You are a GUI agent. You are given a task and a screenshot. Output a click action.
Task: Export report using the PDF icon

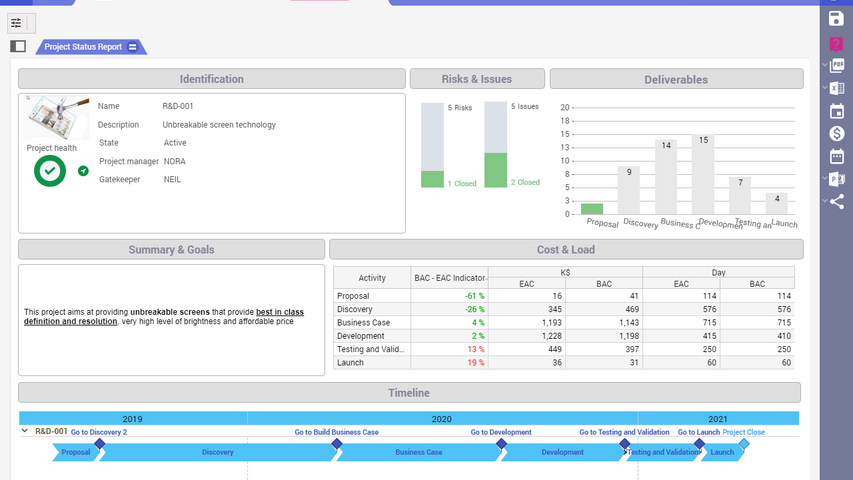pos(837,66)
